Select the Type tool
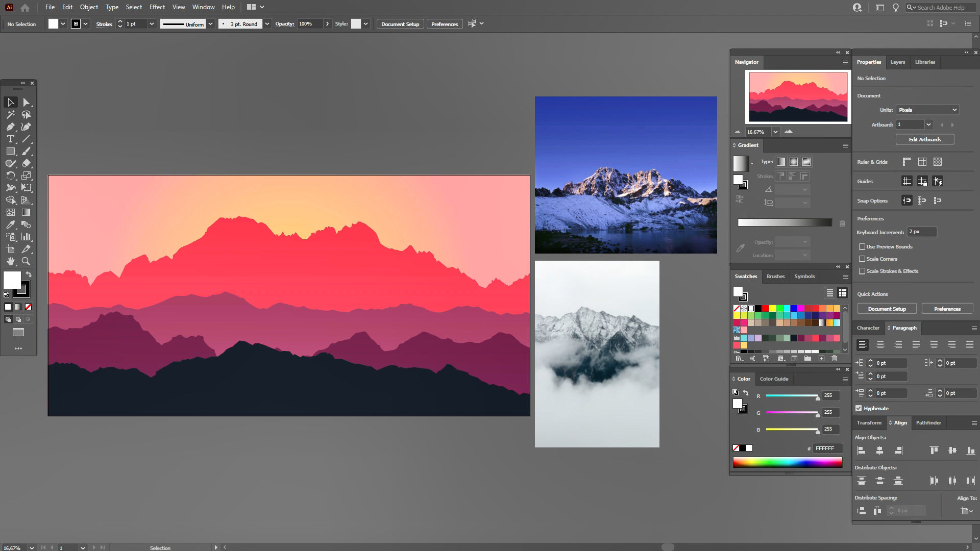Viewport: 980px width, 551px height. click(10, 139)
